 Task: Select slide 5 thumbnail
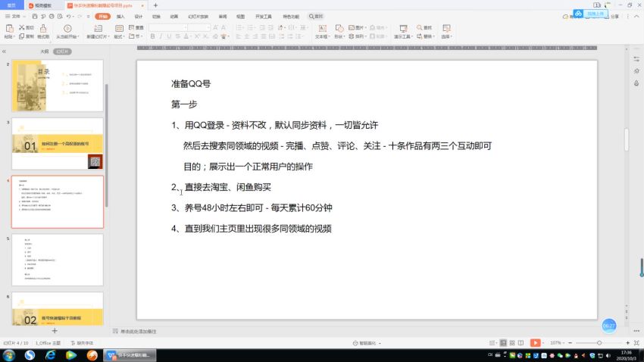click(58, 260)
